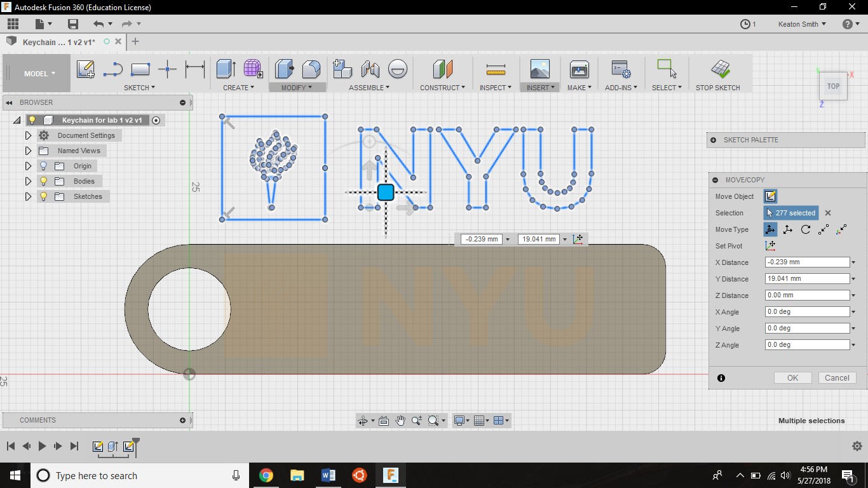The image size is (868, 488).
Task: Click the job status clock icon
Action: point(745,24)
